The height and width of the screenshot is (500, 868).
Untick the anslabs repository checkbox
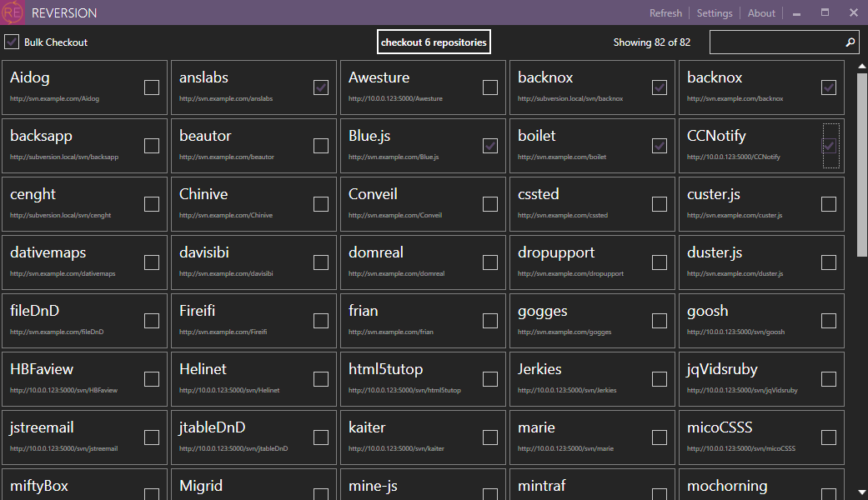click(321, 87)
